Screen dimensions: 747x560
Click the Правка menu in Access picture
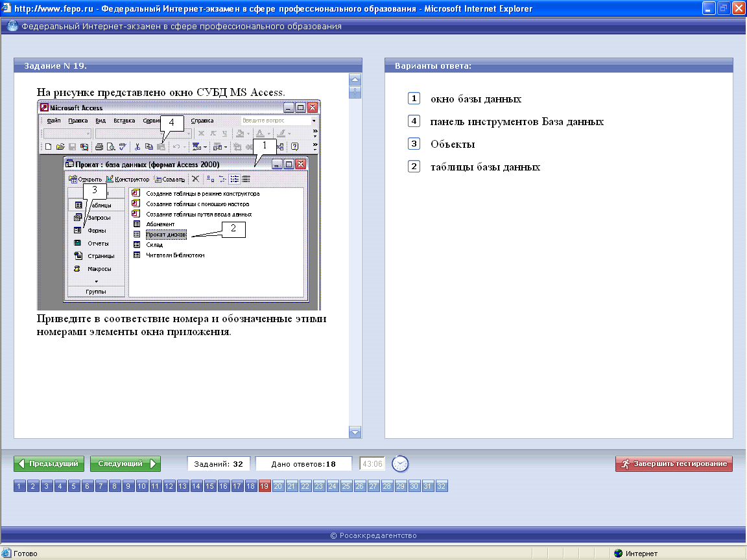[78, 121]
